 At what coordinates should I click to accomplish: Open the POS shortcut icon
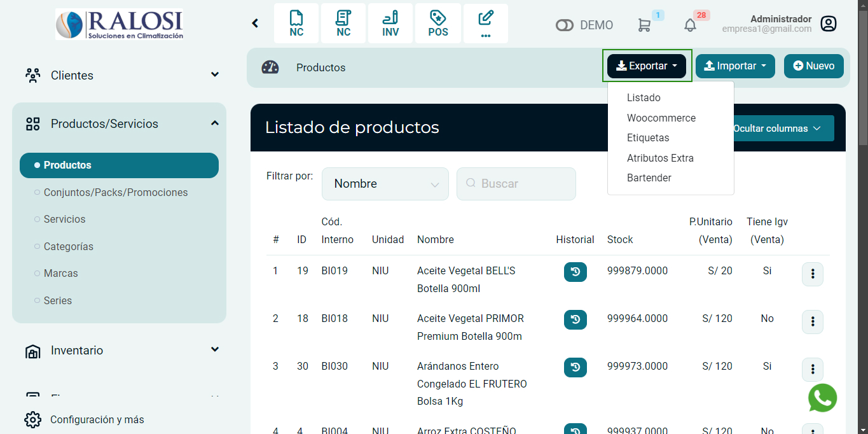point(437,24)
